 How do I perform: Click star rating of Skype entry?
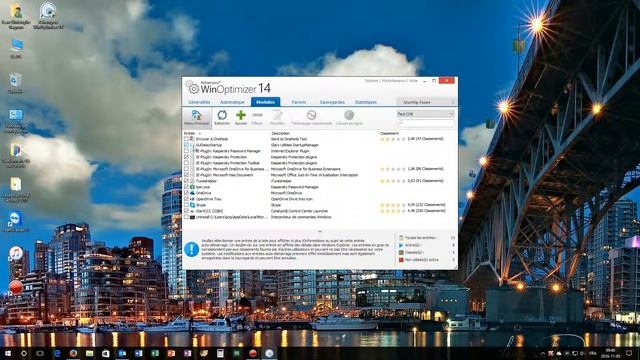[x=393, y=205]
